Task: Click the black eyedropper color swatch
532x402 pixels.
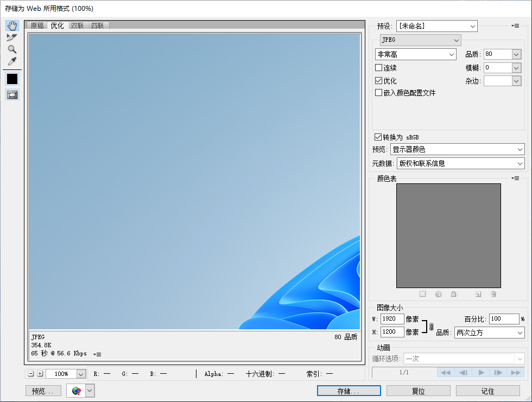Action: [12, 79]
